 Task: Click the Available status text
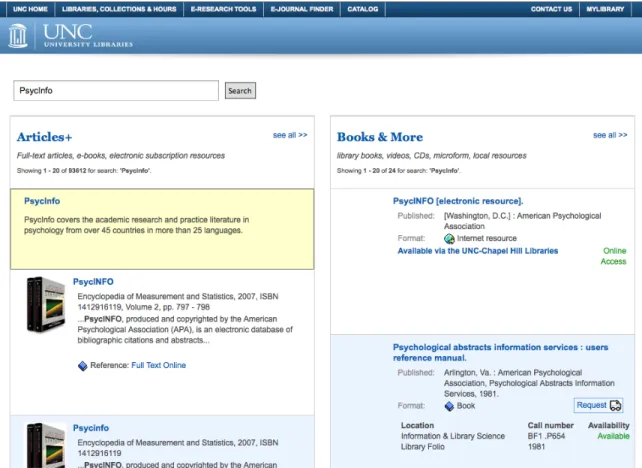click(x=613, y=436)
